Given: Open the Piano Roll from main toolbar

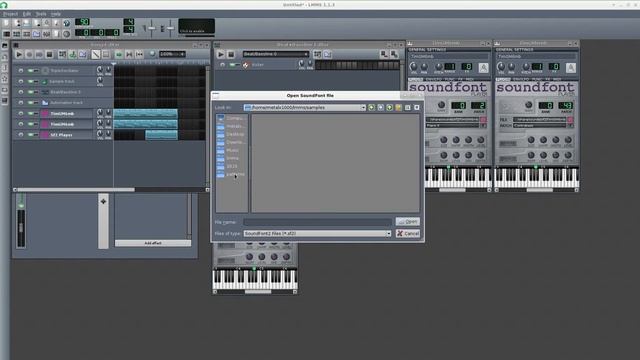Looking at the screenshot, I should [27, 34].
